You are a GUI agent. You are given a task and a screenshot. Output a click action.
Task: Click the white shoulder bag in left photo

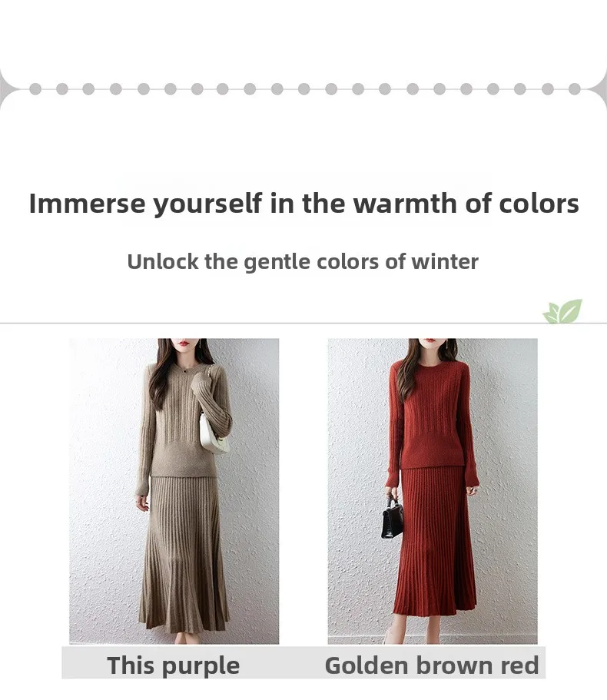[212, 434]
